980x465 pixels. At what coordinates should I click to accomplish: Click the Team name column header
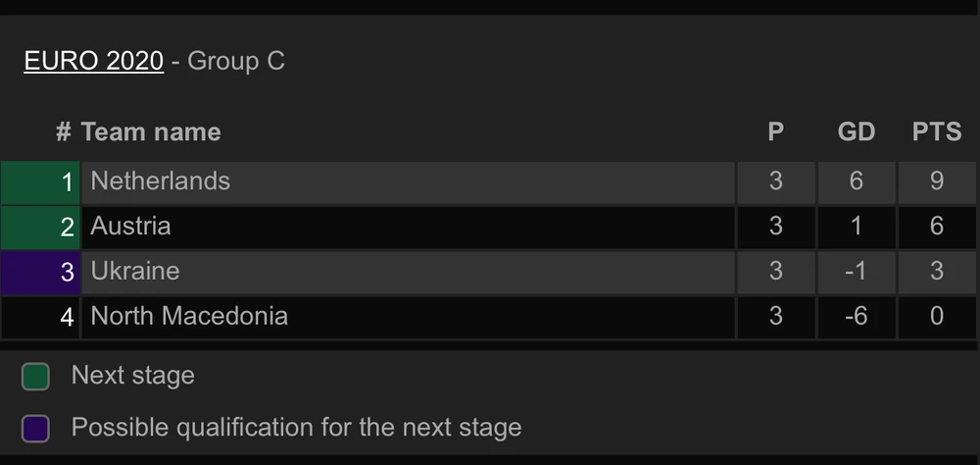(x=151, y=132)
